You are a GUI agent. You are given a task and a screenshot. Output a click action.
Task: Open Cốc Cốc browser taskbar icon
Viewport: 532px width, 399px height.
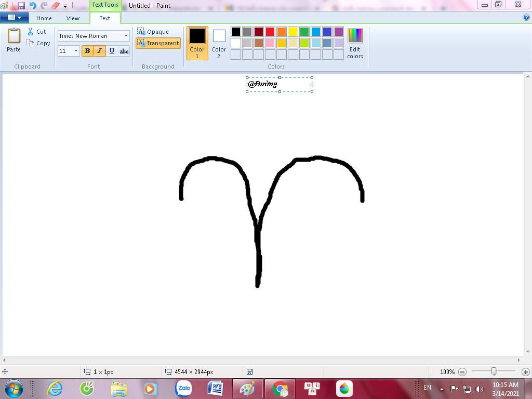pos(87,389)
